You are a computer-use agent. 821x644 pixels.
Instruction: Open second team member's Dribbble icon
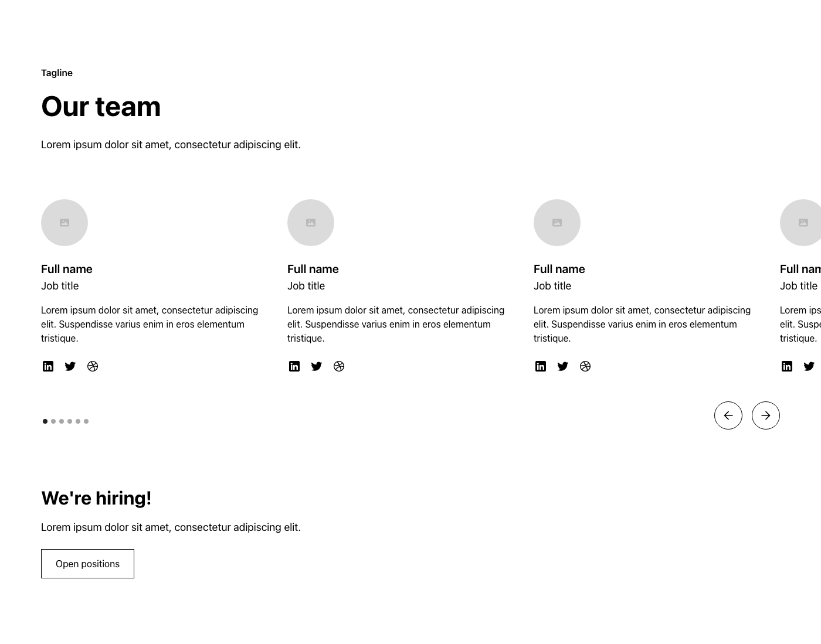[x=339, y=366]
